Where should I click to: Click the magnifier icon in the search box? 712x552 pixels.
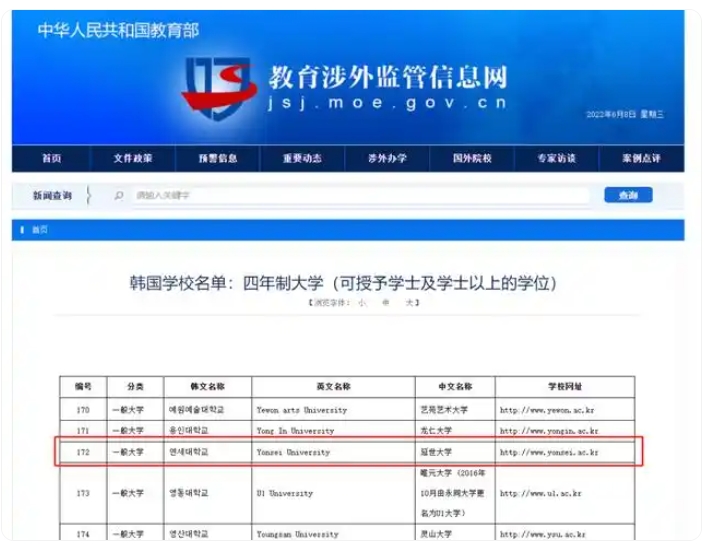119,196
